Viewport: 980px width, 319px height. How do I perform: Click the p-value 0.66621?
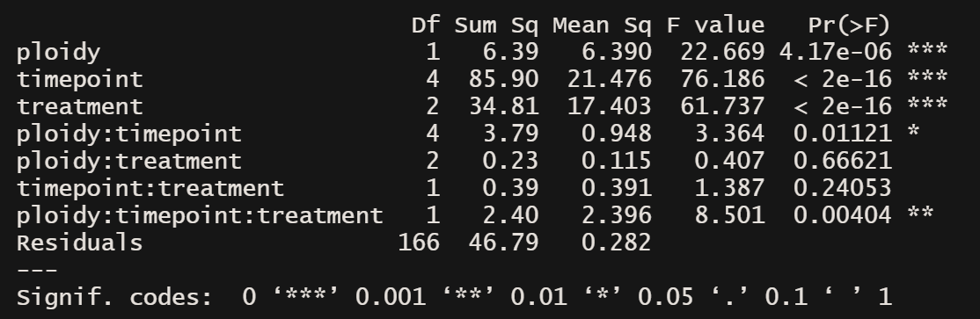tap(842, 162)
